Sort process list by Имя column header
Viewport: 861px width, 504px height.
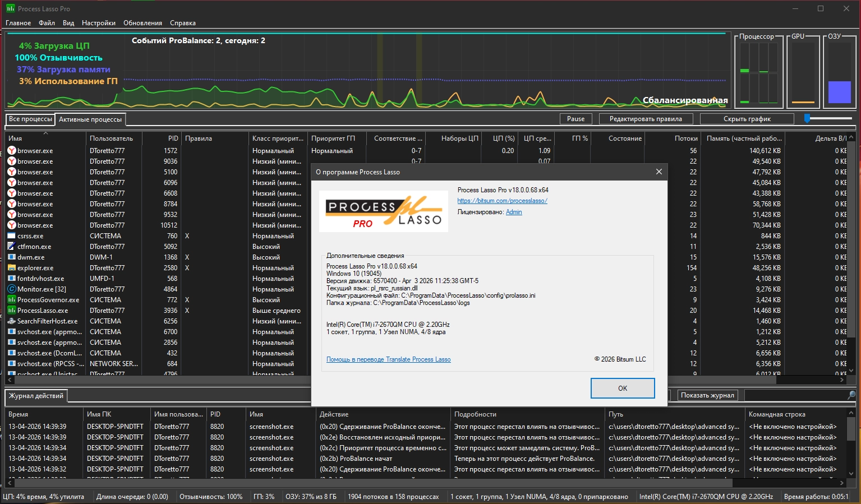16,138
